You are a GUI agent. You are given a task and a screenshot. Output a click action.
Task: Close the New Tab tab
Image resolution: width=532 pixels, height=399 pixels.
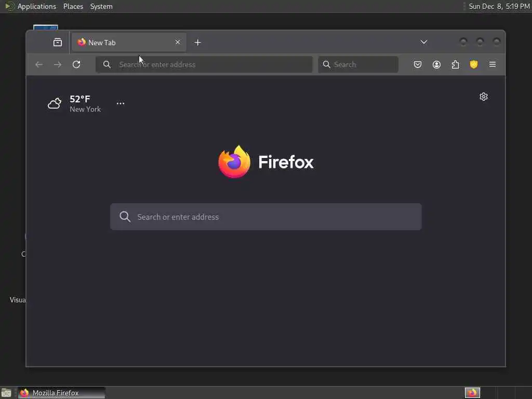178,42
